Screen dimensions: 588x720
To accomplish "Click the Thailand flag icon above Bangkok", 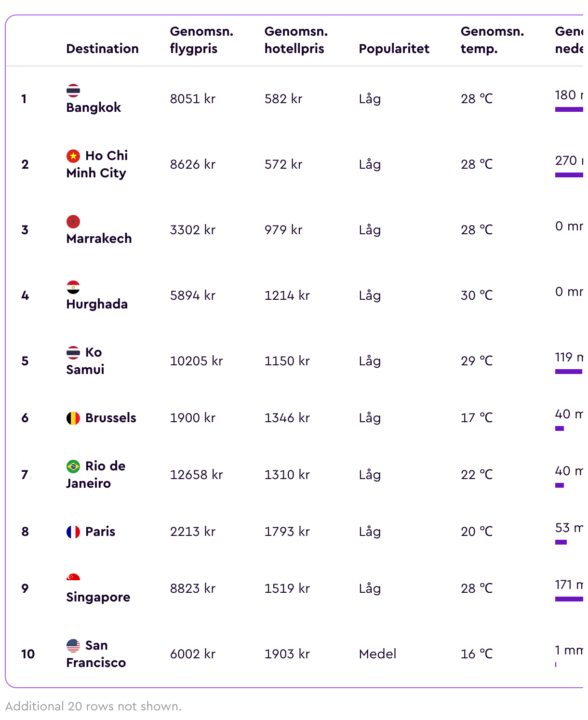I will tap(73, 90).
